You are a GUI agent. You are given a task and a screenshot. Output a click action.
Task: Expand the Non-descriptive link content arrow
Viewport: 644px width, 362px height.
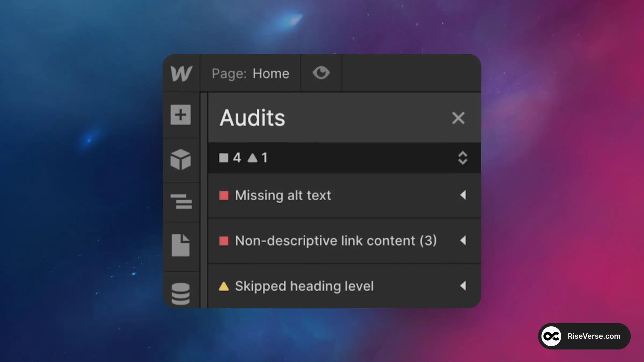pyautogui.click(x=463, y=241)
